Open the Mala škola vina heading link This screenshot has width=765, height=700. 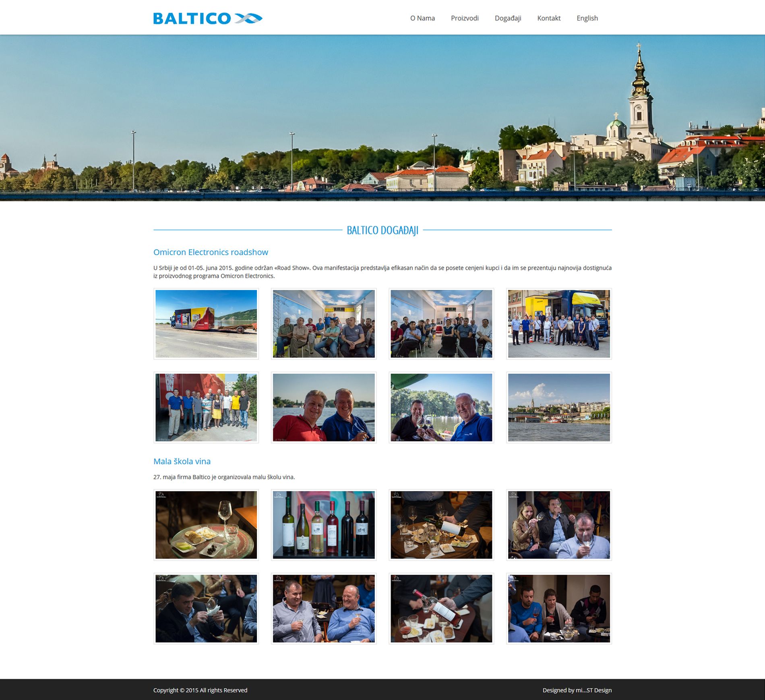click(182, 461)
